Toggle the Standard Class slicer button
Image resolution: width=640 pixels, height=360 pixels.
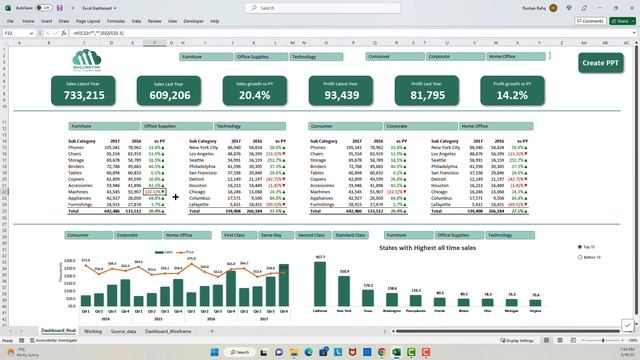[350, 235]
